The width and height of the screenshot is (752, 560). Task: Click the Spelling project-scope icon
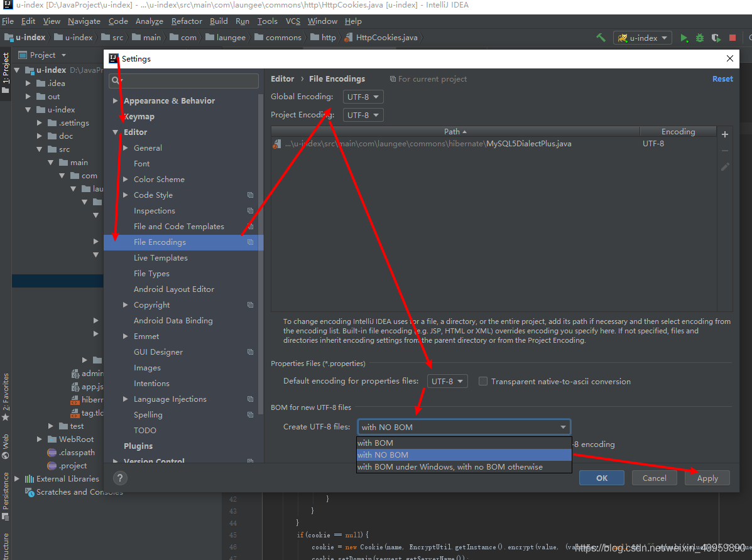(x=250, y=415)
